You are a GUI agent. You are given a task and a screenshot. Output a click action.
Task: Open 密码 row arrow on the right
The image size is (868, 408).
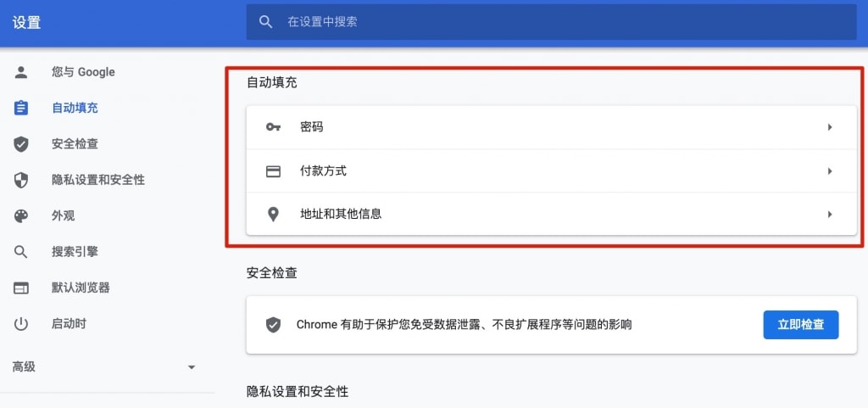click(830, 127)
